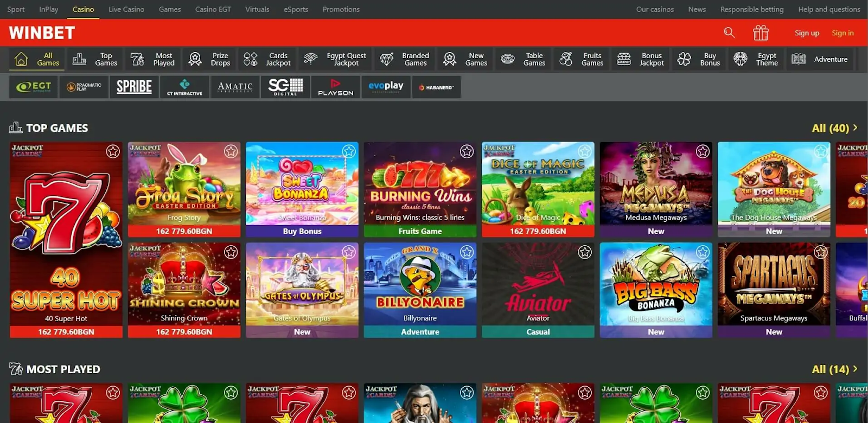Favorite the Shining Crown game
Image resolution: width=868 pixels, height=423 pixels.
coord(231,252)
